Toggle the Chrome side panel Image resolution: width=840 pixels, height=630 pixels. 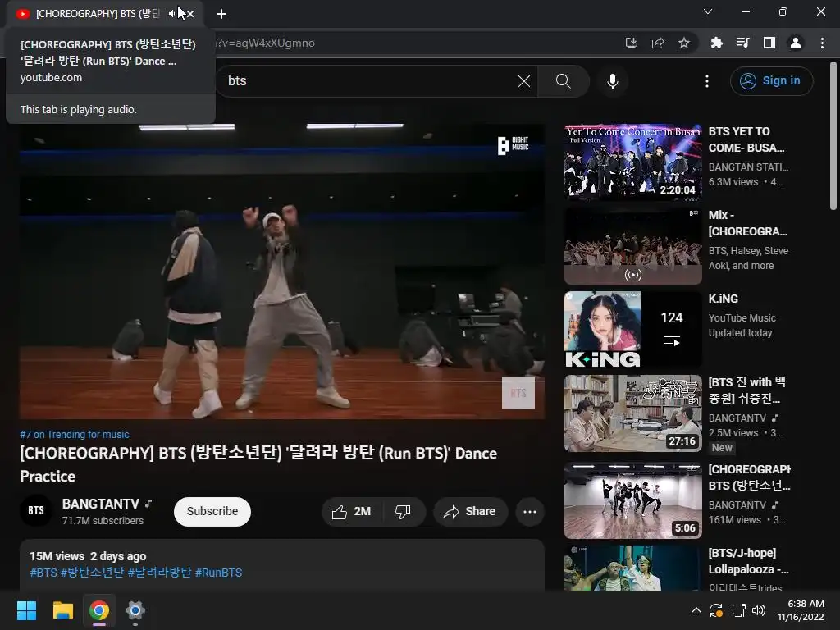click(x=769, y=43)
